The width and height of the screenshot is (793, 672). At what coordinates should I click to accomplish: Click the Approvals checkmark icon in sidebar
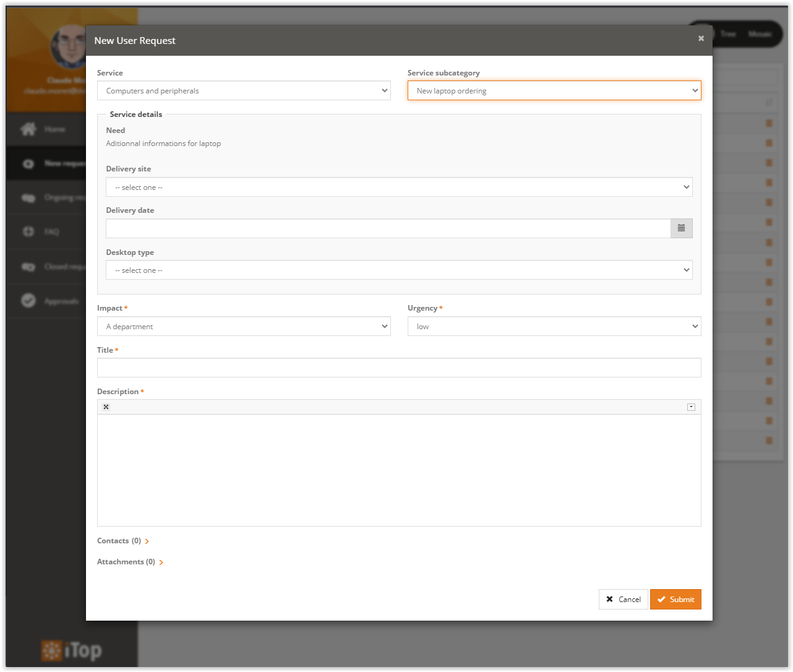[28, 301]
